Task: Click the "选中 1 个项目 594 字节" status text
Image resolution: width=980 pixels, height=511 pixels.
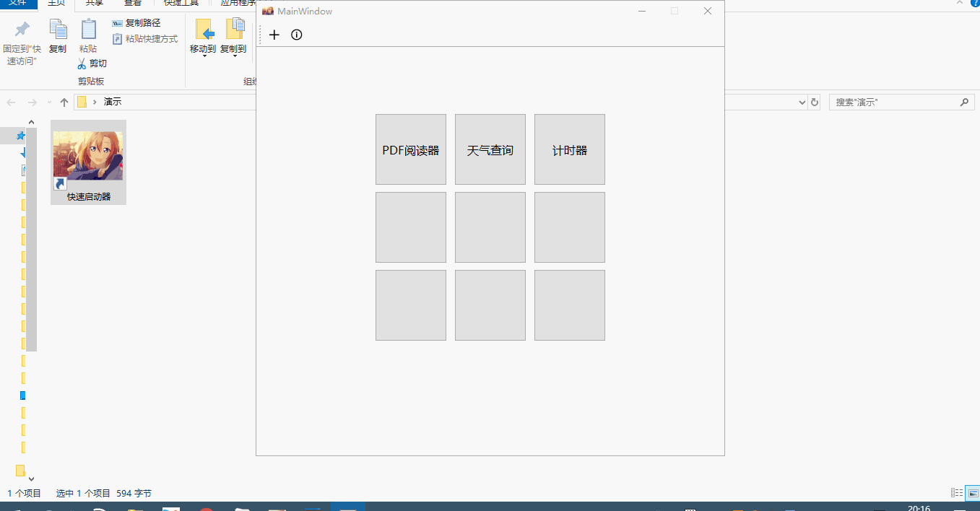Action: point(104,494)
